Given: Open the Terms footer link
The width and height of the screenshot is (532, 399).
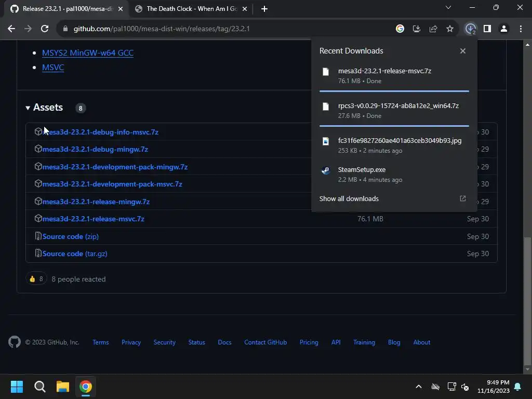Looking at the screenshot, I should pyautogui.click(x=101, y=342).
